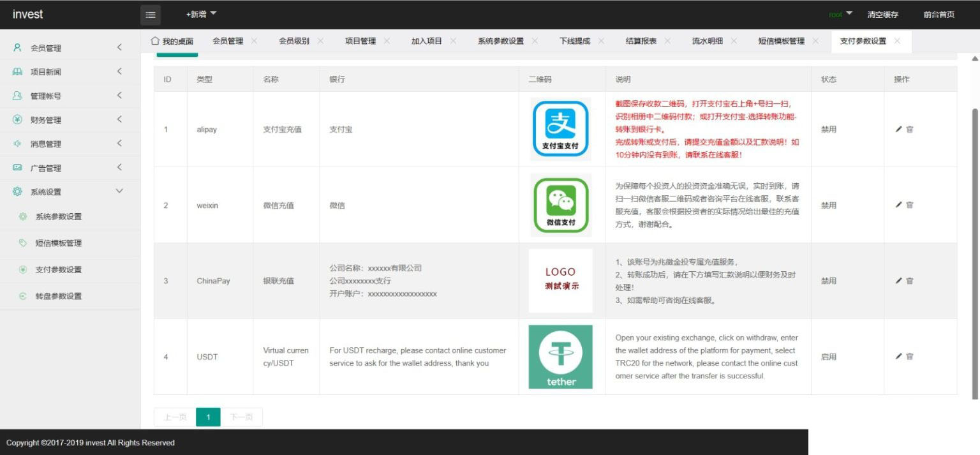The width and height of the screenshot is (980, 455).
Task: Click the home icon 我的桌面 tab
Action: pos(172,41)
